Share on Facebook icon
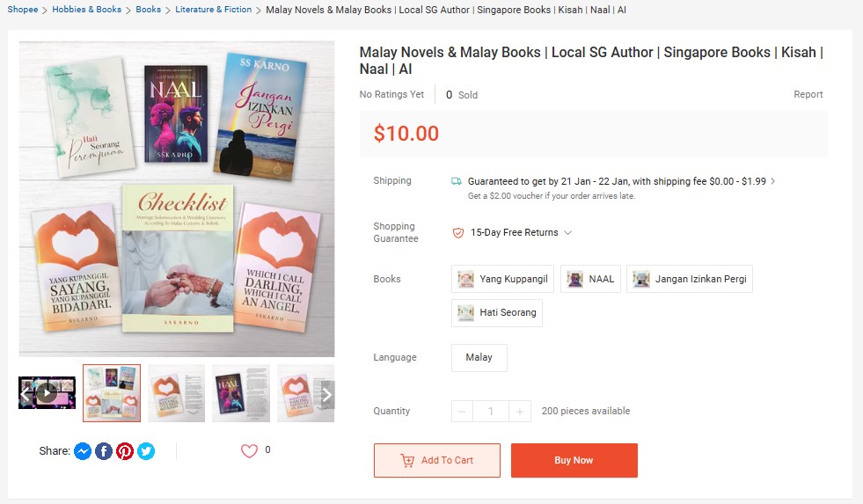This screenshot has width=863, height=504. [104, 451]
